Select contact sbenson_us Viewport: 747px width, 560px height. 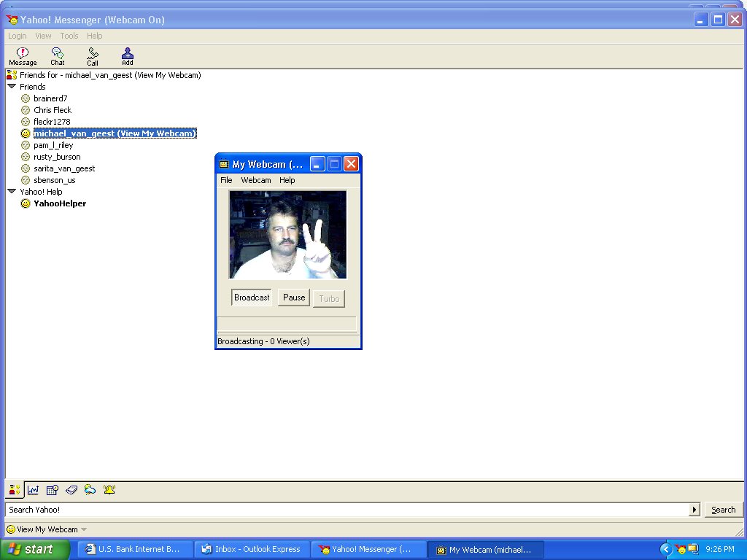point(54,180)
